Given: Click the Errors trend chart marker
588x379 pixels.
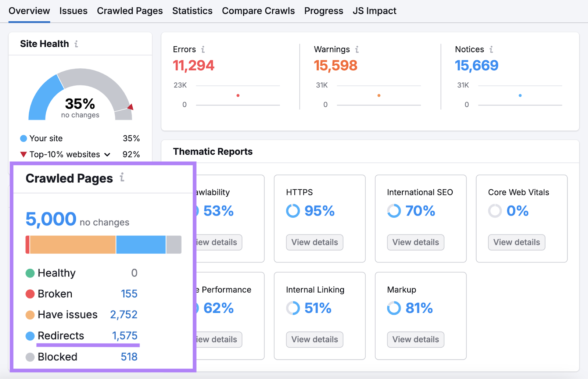Looking at the screenshot, I should [x=238, y=95].
